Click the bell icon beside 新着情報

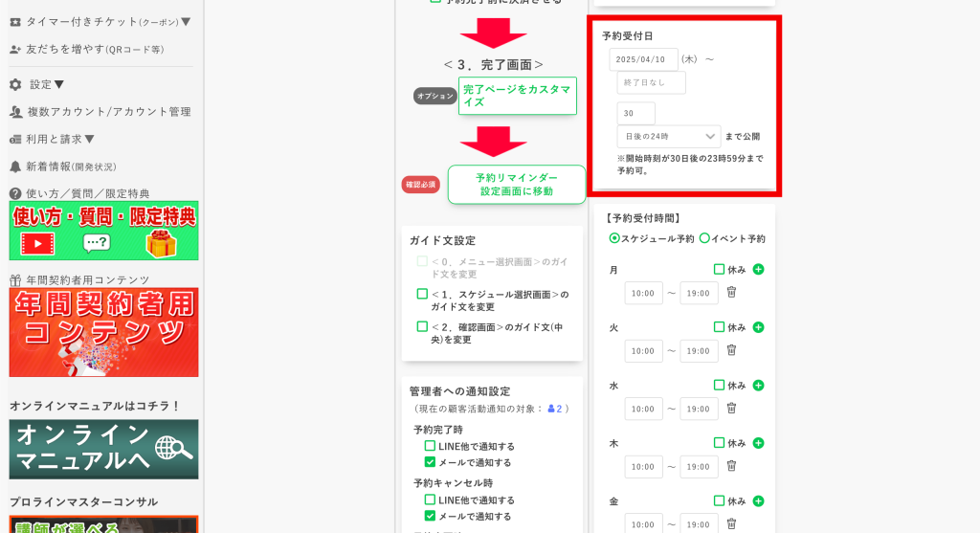[15, 167]
